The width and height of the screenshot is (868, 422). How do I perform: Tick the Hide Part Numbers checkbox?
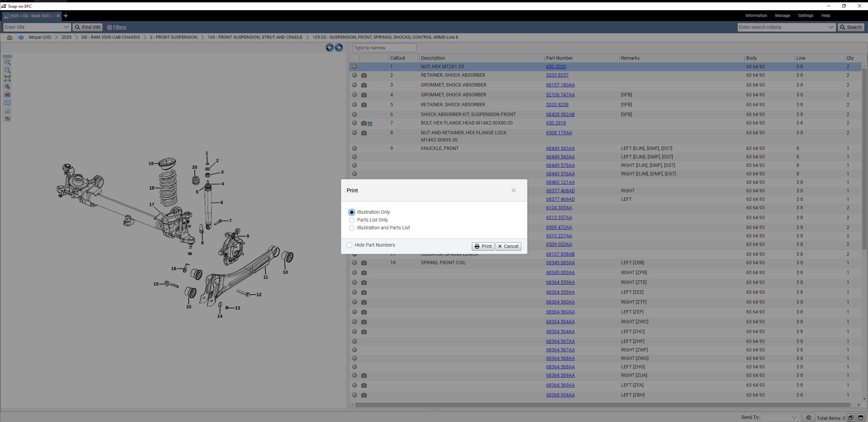[349, 245]
